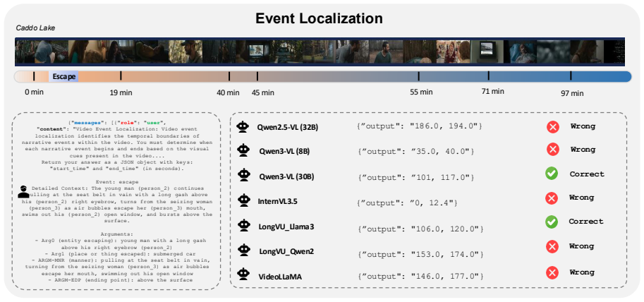Click the 45 min tick on the timeline
Screen dimensions: 644x302
tap(257, 76)
